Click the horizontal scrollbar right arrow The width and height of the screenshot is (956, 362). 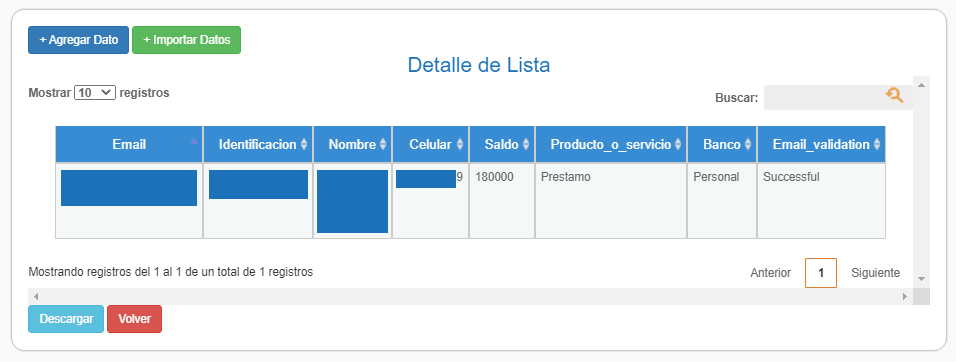pos(905,296)
